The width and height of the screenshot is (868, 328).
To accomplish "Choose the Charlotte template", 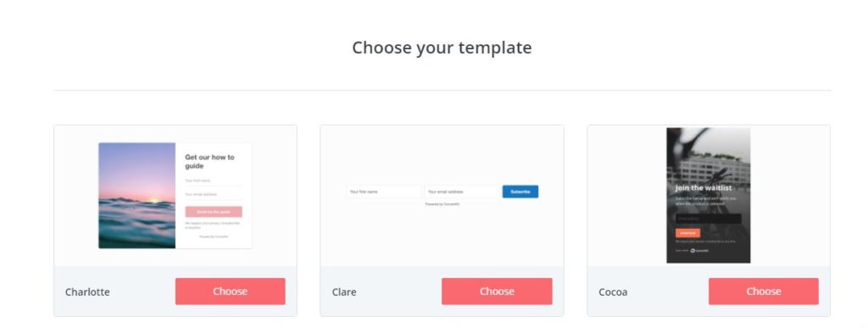I will click(x=231, y=292).
